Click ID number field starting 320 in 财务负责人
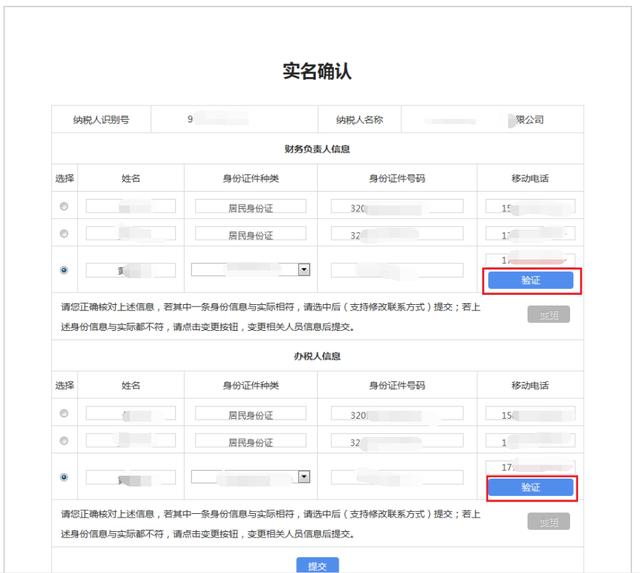The width and height of the screenshot is (640, 573). (397, 206)
